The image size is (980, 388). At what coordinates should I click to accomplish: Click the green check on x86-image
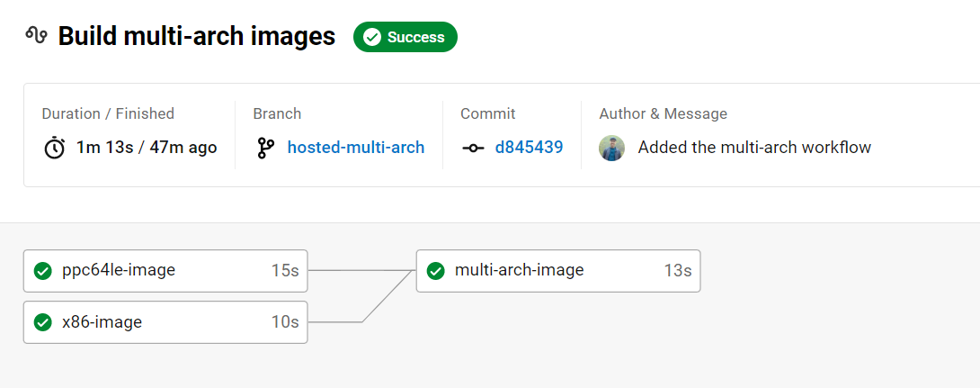coord(42,322)
